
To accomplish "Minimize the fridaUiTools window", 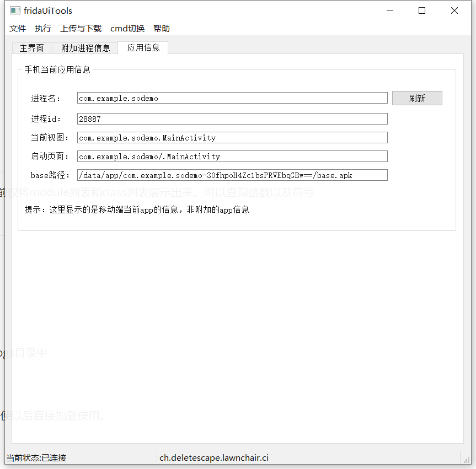I will 390,10.
